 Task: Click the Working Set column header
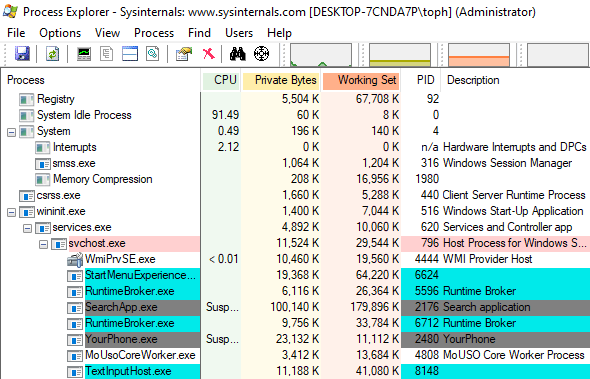click(x=361, y=80)
